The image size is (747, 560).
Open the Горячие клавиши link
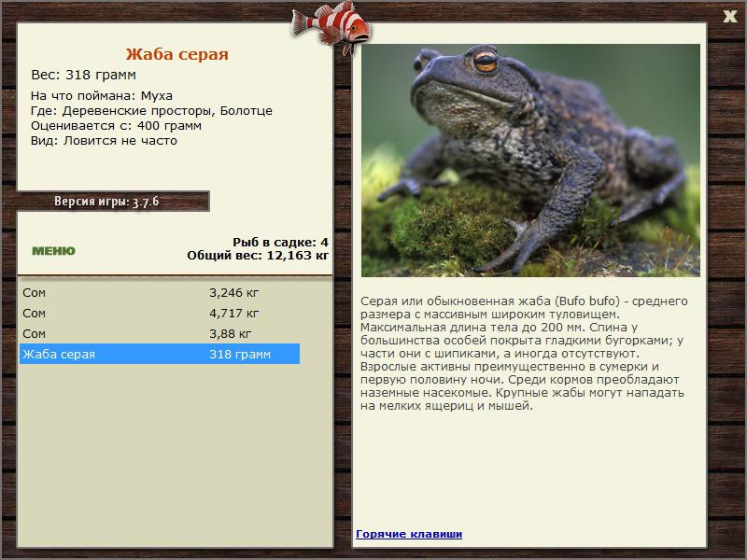pyautogui.click(x=409, y=534)
